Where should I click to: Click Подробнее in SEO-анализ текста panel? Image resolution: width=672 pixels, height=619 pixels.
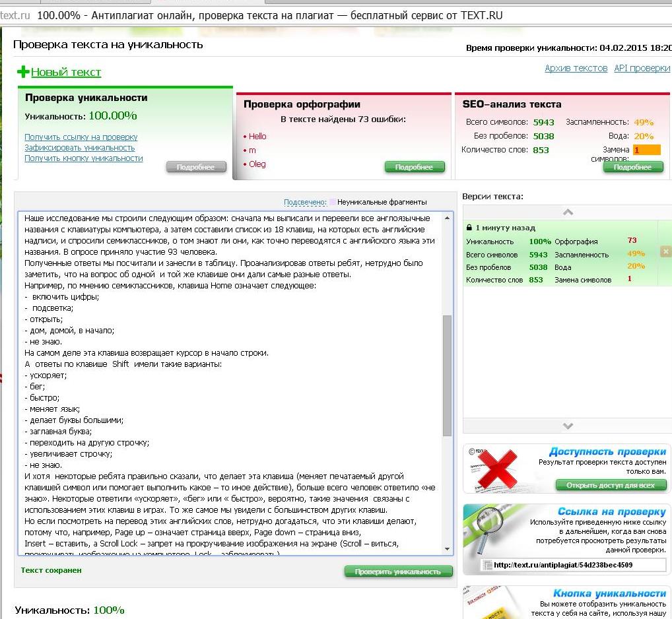(633, 167)
